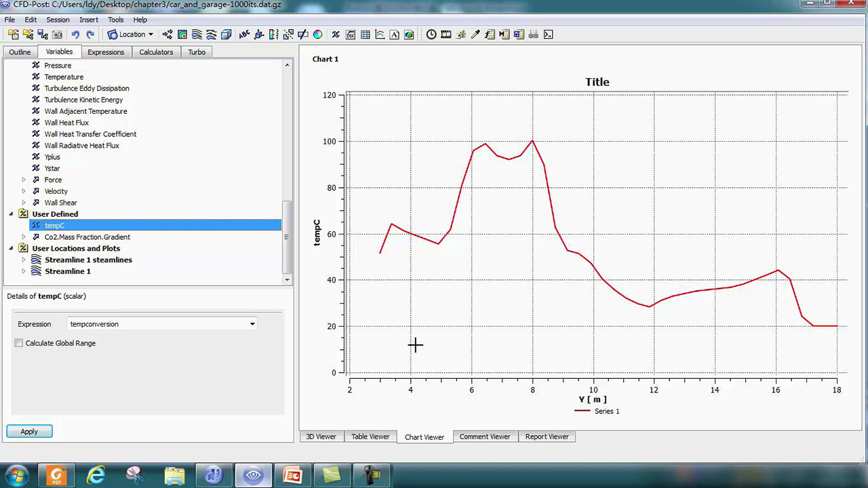Screen dimensions: 868x488
Task: Insert a Figure
Action: click(x=409, y=35)
